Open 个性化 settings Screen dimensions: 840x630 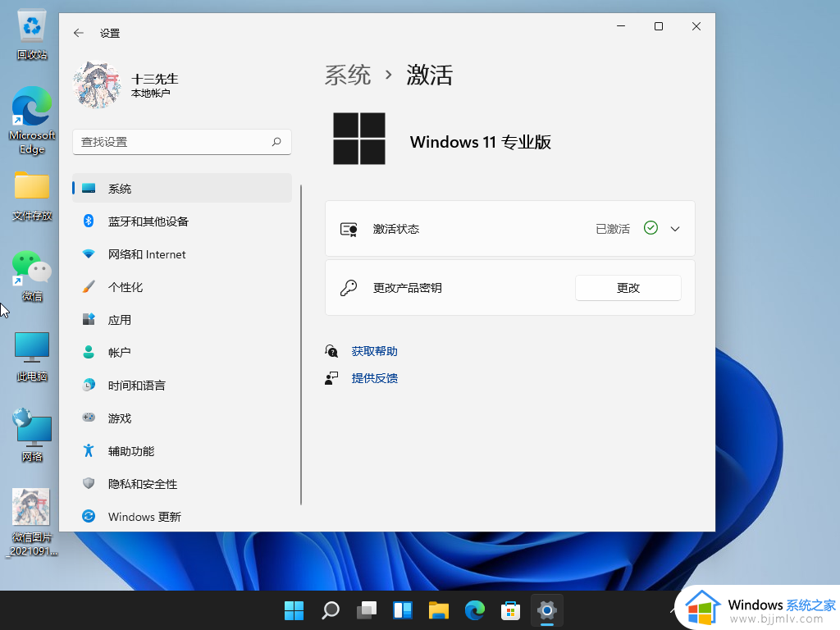click(x=181, y=286)
